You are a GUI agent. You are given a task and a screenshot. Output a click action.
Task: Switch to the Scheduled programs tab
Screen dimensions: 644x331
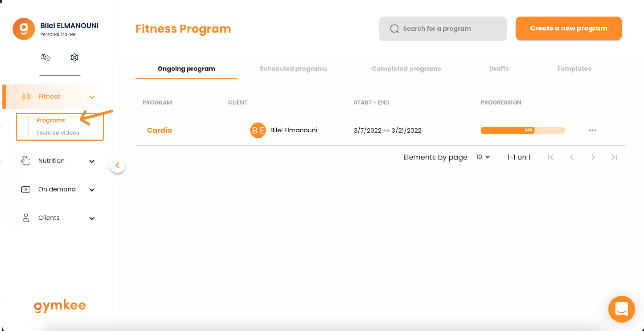(293, 69)
